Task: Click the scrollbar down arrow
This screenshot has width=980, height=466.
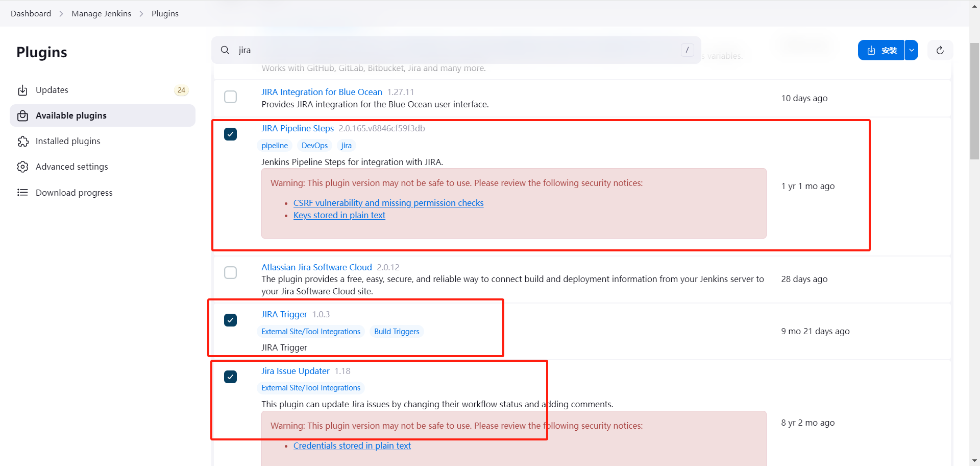Action: (x=974, y=461)
